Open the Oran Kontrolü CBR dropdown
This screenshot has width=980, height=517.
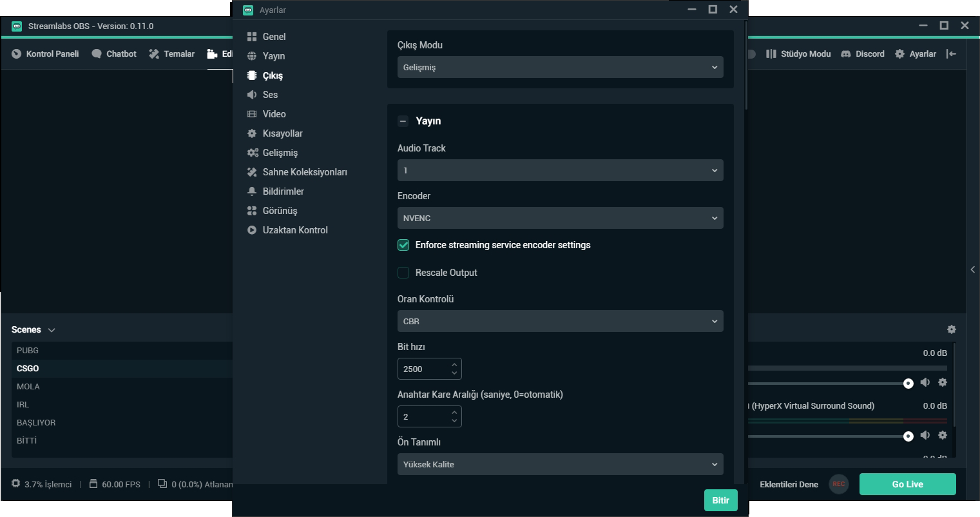pos(561,321)
